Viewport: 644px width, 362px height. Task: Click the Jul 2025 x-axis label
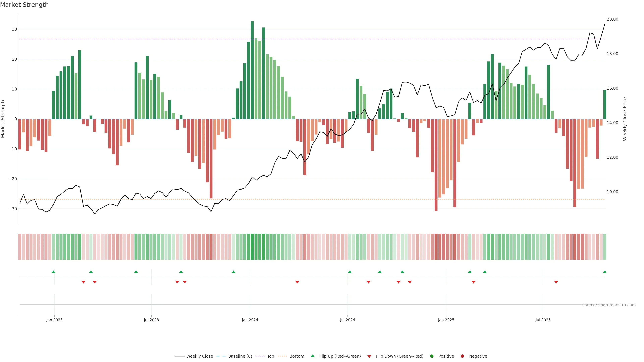click(543, 320)
